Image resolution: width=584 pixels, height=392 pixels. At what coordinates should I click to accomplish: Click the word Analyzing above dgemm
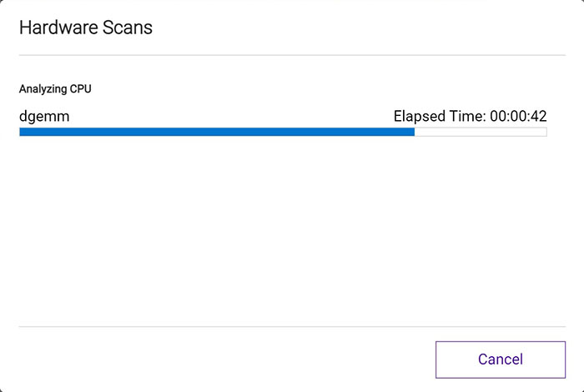tap(45, 88)
